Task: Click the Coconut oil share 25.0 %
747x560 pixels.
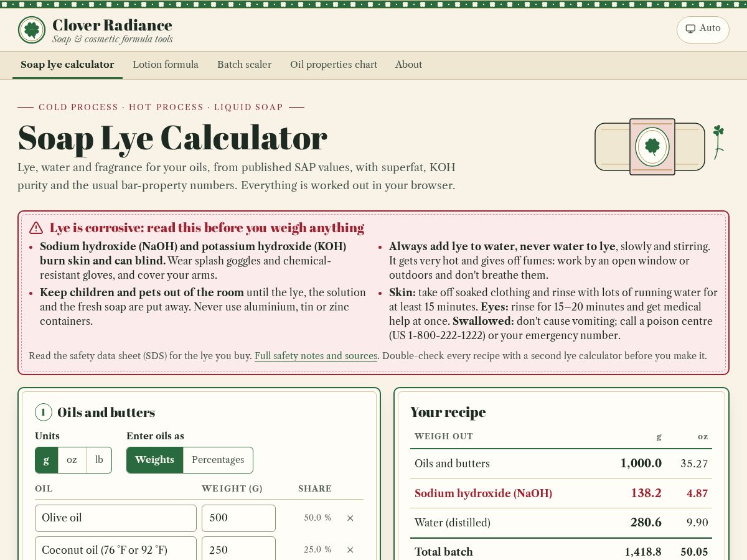Action: click(317, 549)
